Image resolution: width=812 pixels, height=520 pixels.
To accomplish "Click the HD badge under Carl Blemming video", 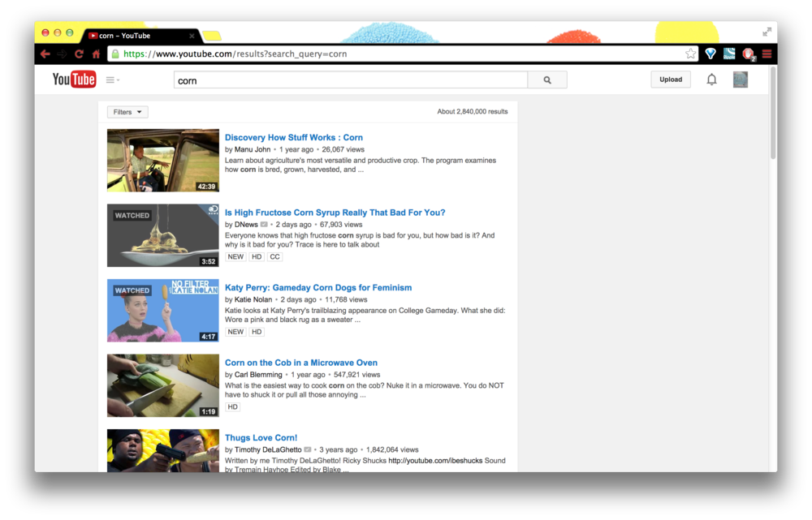I will click(232, 406).
